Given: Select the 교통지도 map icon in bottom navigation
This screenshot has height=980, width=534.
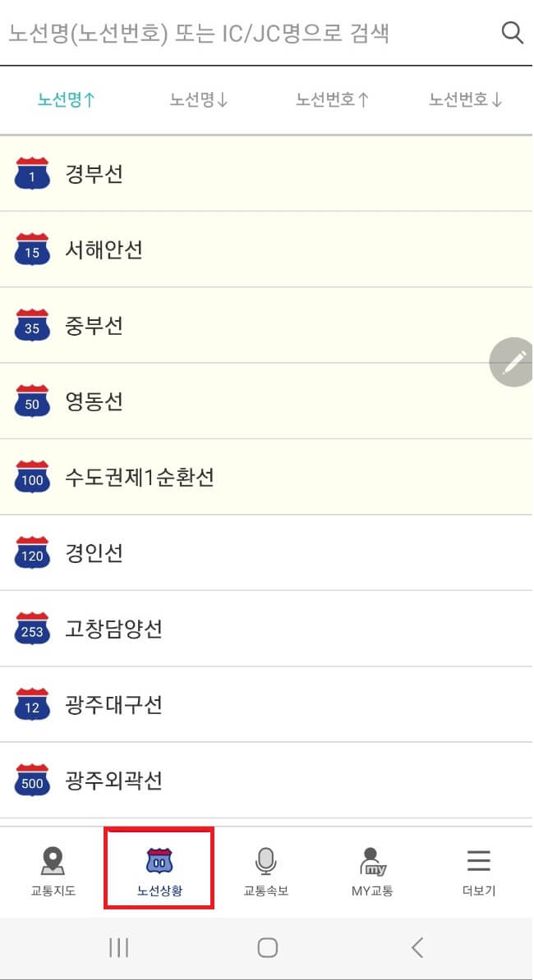Looking at the screenshot, I should [53, 866].
